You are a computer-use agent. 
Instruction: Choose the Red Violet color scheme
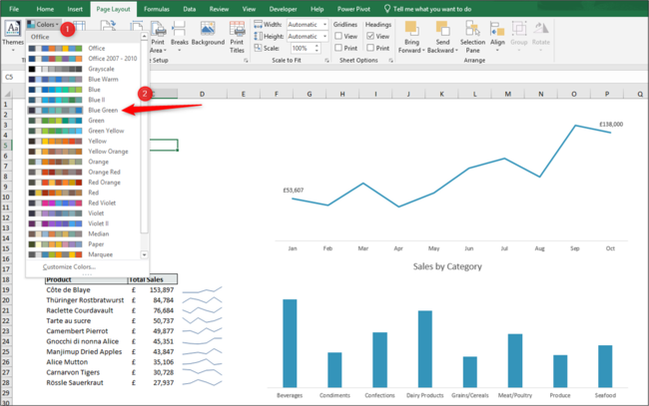coord(104,203)
